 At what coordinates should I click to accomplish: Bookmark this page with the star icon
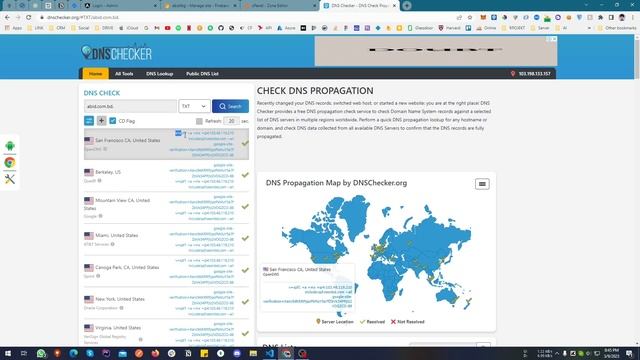pyautogui.click(x=470, y=18)
